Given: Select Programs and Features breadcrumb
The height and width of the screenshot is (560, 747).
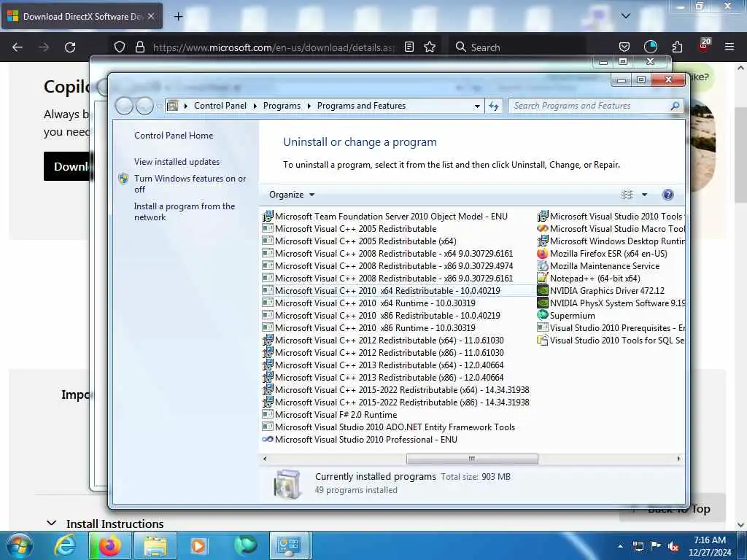Looking at the screenshot, I should point(361,106).
